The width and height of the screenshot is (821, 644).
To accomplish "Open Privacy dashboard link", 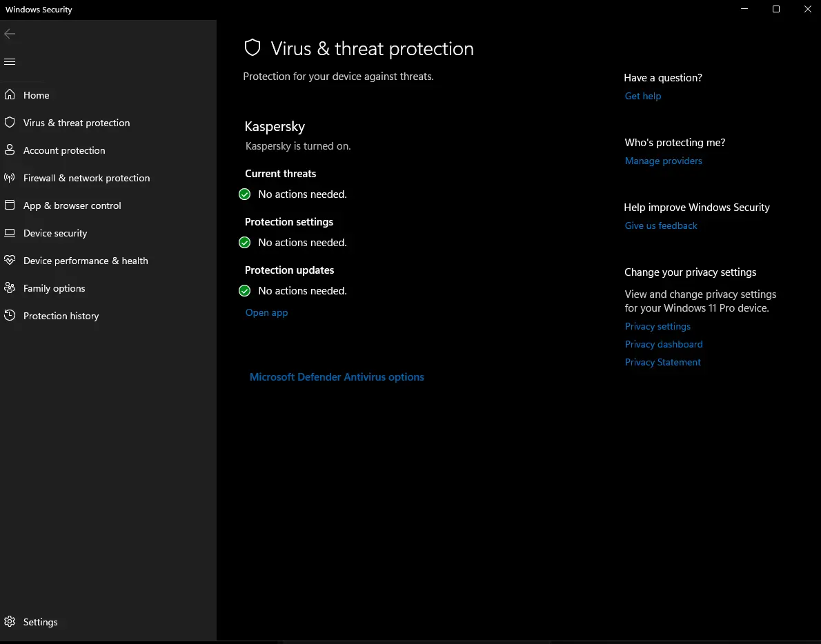I will tap(664, 343).
